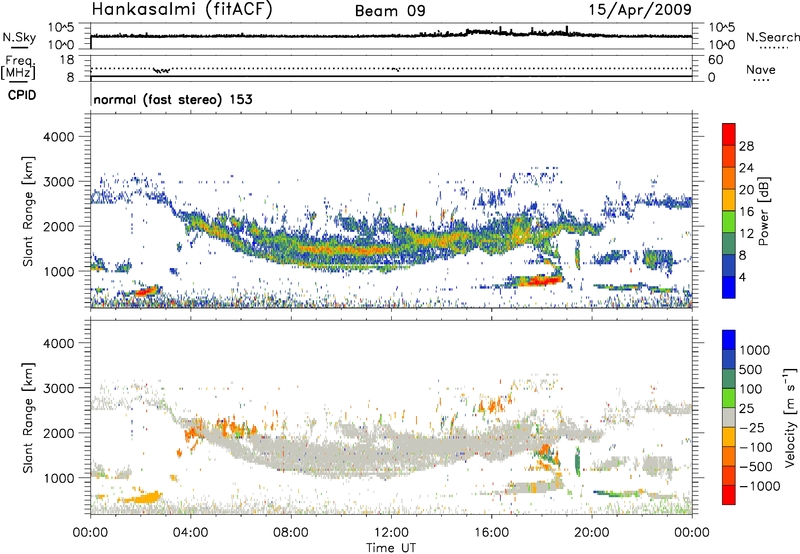Select the N.Sky legend label
This screenshot has width=800, height=554.
click(x=19, y=37)
